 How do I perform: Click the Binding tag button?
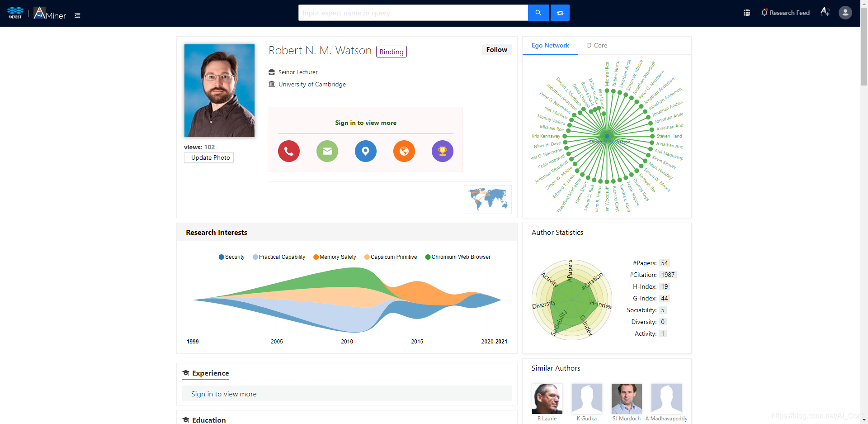(x=392, y=52)
